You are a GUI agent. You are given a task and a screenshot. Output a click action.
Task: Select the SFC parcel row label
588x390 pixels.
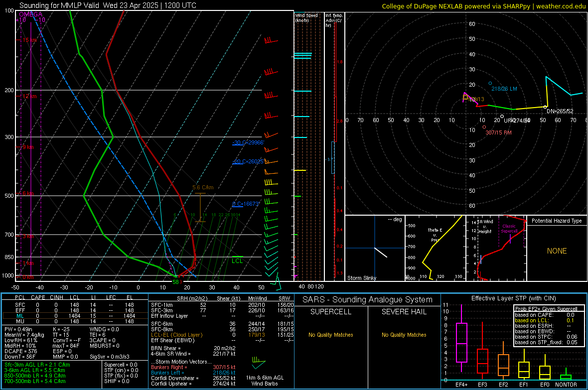(20, 305)
